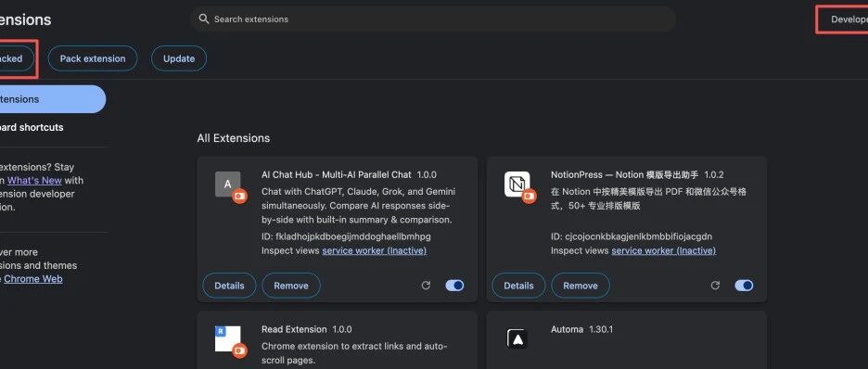Image resolution: width=868 pixels, height=369 pixels.
Task: Click the All Extensions heading
Action: [234, 138]
